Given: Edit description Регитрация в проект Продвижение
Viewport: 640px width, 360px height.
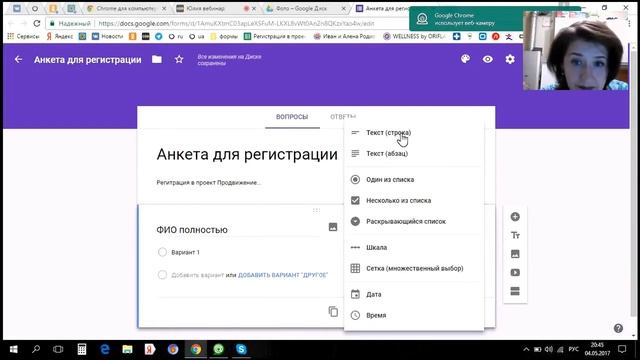Looking at the screenshot, I should point(209,182).
